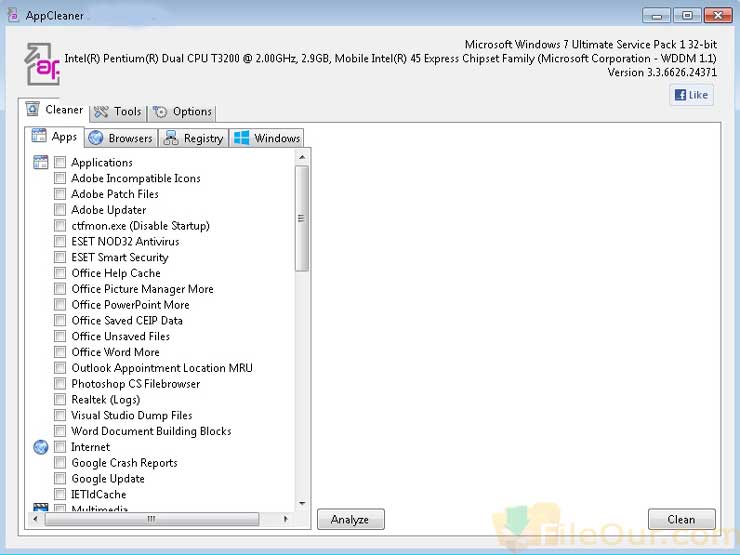This screenshot has height=555, width=740.
Task: Enable Visual Studio Dump Files checkbox
Action: (60, 415)
